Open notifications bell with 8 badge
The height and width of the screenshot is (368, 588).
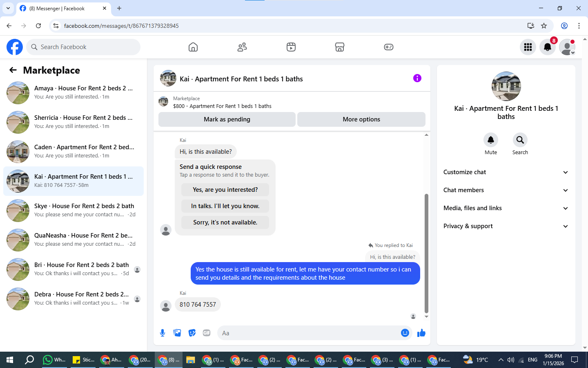[x=548, y=47]
